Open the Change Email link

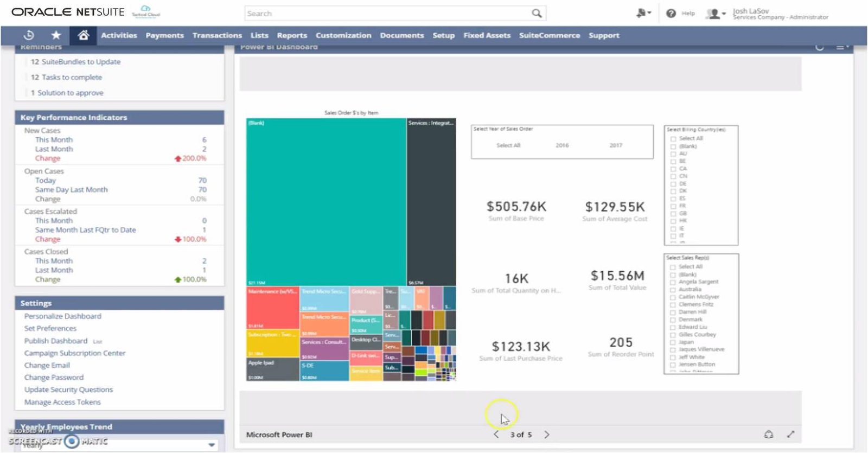(x=47, y=365)
